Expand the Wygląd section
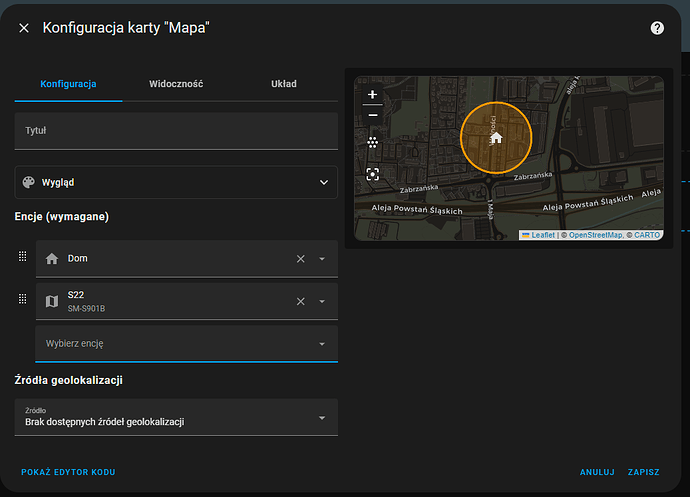The image size is (690, 497). (x=176, y=182)
